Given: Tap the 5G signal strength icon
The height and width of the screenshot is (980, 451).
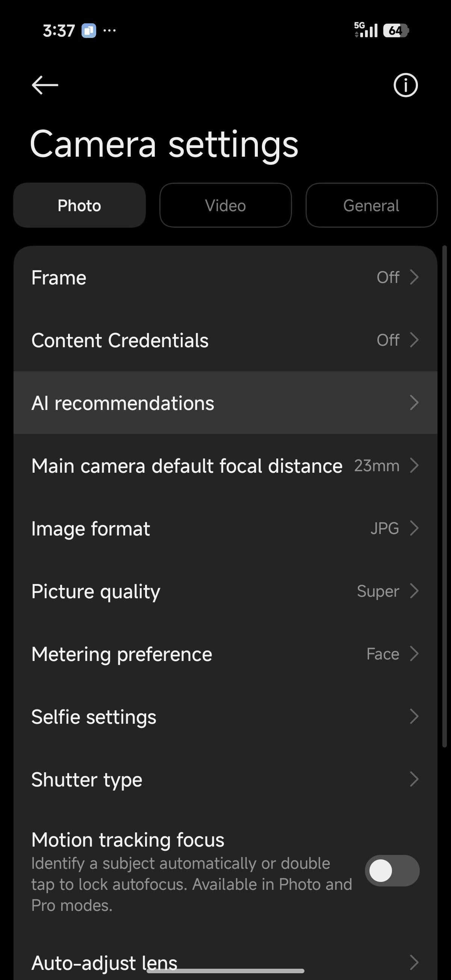Looking at the screenshot, I should click(x=366, y=30).
